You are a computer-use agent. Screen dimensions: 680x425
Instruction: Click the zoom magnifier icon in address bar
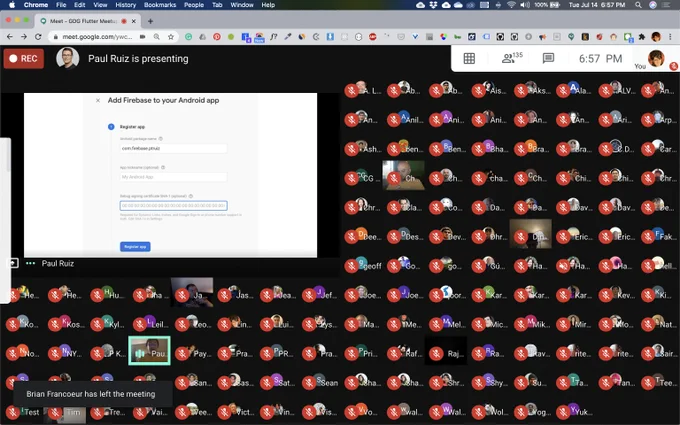point(157,37)
